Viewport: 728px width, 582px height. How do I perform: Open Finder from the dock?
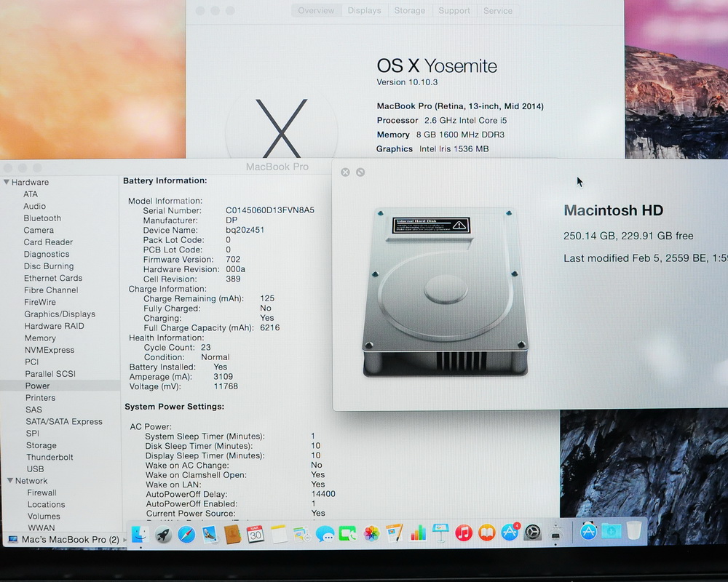click(x=140, y=534)
